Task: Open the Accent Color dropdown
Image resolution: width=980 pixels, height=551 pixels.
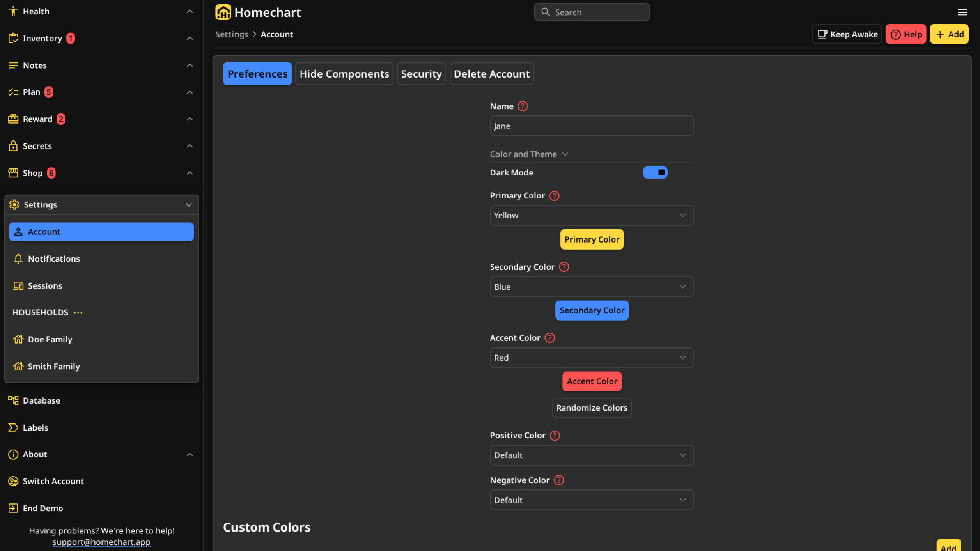Action: pos(592,358)
